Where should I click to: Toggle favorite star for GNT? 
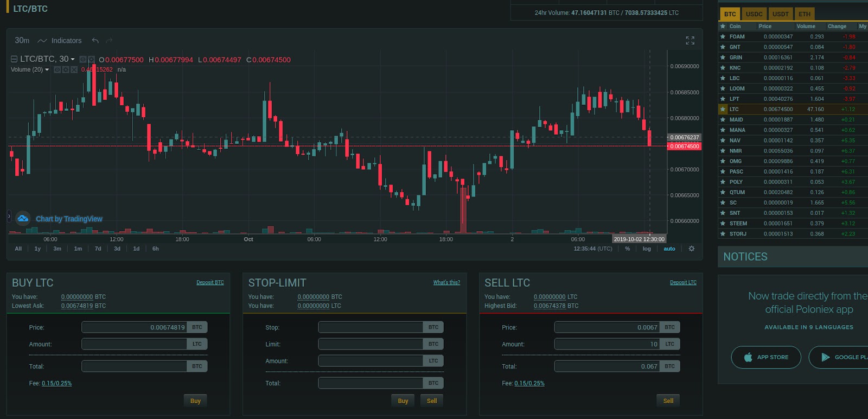coord(723,47)
